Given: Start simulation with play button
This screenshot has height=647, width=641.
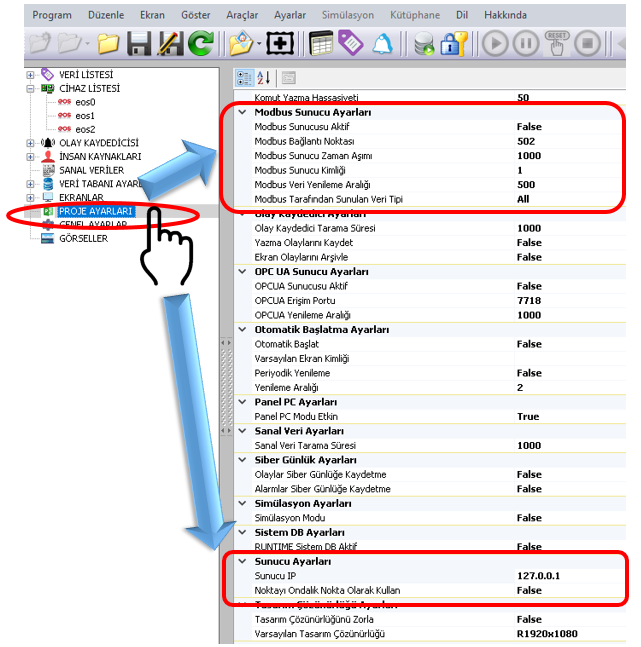Looking at the screenshot, I should click(x=495, y=43).
